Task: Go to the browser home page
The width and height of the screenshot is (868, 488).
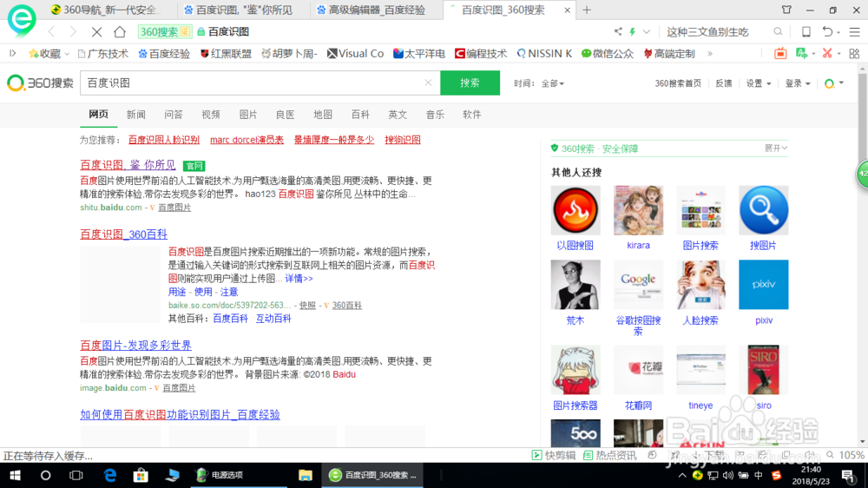Action: click(x=120, y=32)
